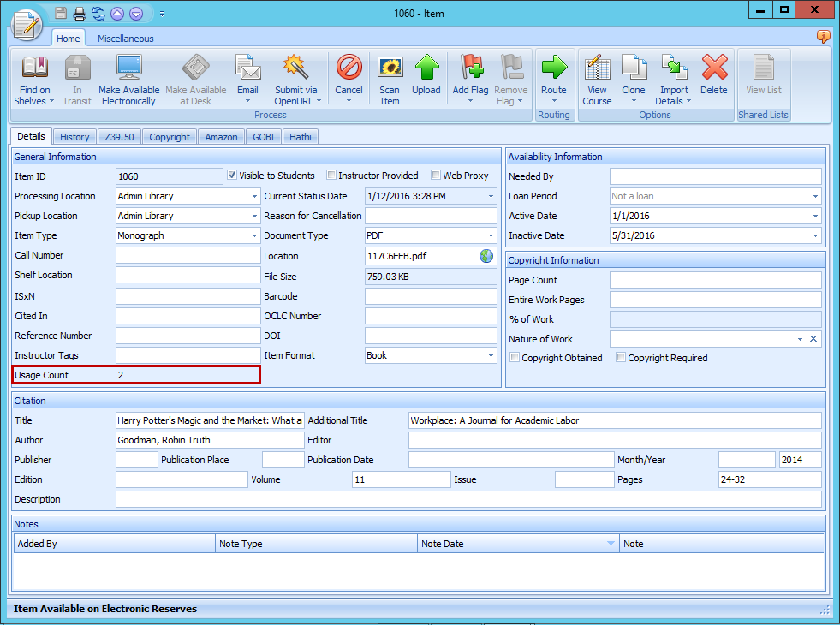This screenshot has height=625, width=840.
Task: Open the Processing Location dropdown
Action: [253, 196]
